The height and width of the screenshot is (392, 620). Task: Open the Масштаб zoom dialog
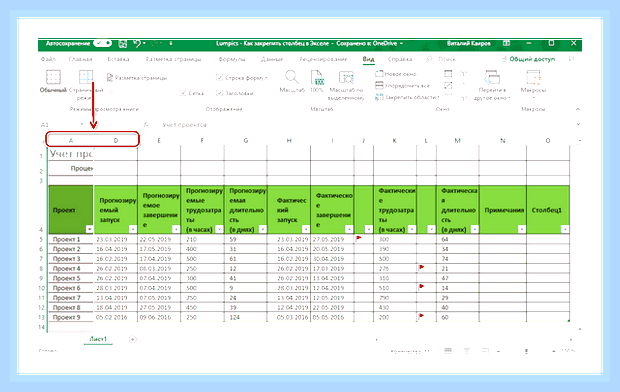[292, 81]
